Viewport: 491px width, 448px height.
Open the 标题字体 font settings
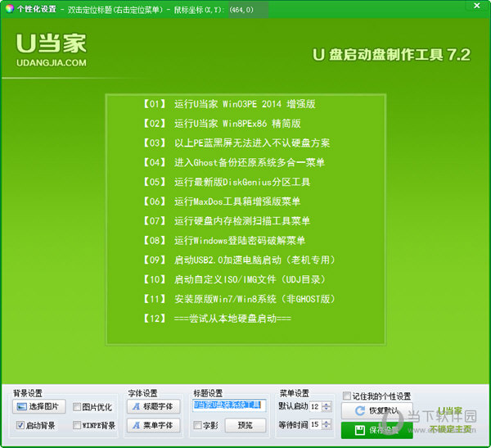(x=154, y=406)
